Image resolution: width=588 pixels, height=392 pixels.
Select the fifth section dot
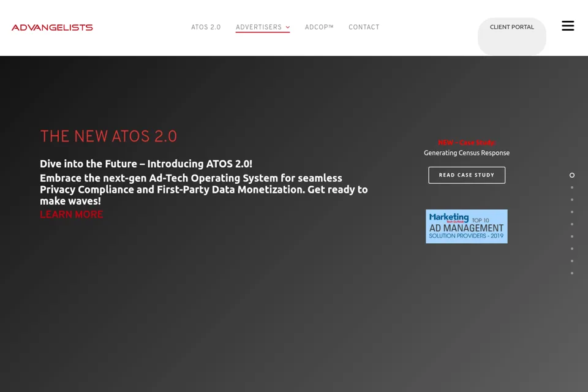[572, 224]
